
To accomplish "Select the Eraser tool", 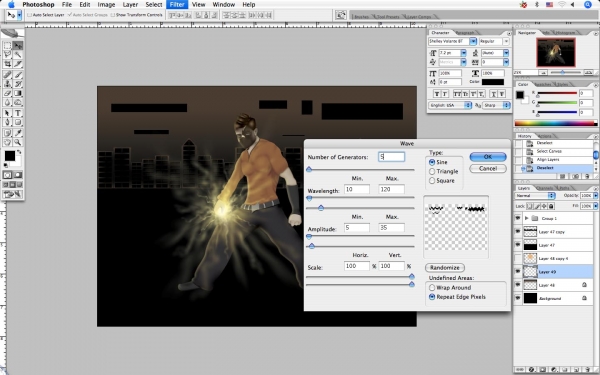I will point(7,93).
